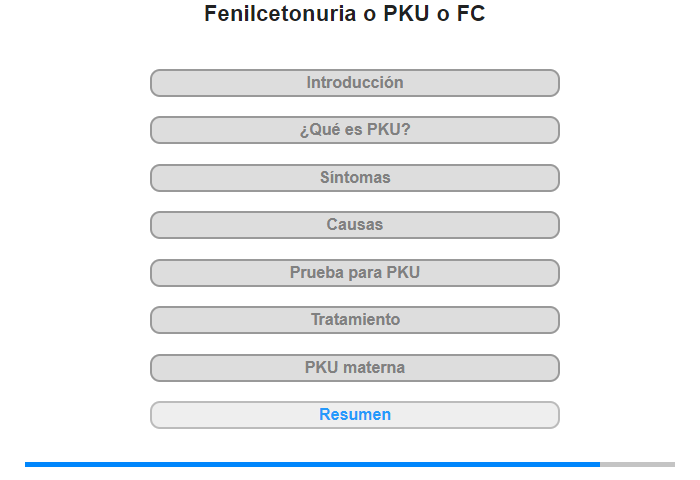Click the blue filled part of progress bar
700x480 pixels.
tap(312, 464)
